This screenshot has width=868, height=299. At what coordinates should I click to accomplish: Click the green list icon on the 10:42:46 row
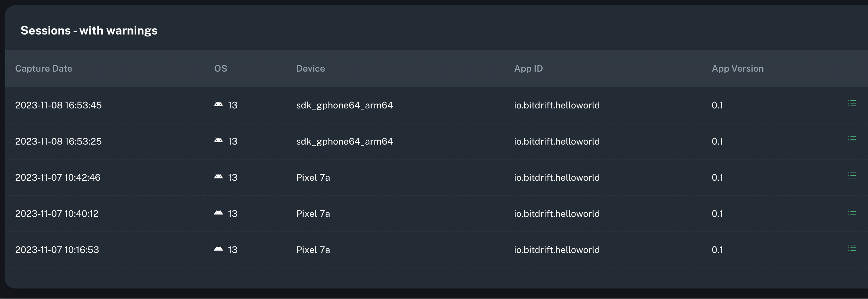(x=853, y=175)
